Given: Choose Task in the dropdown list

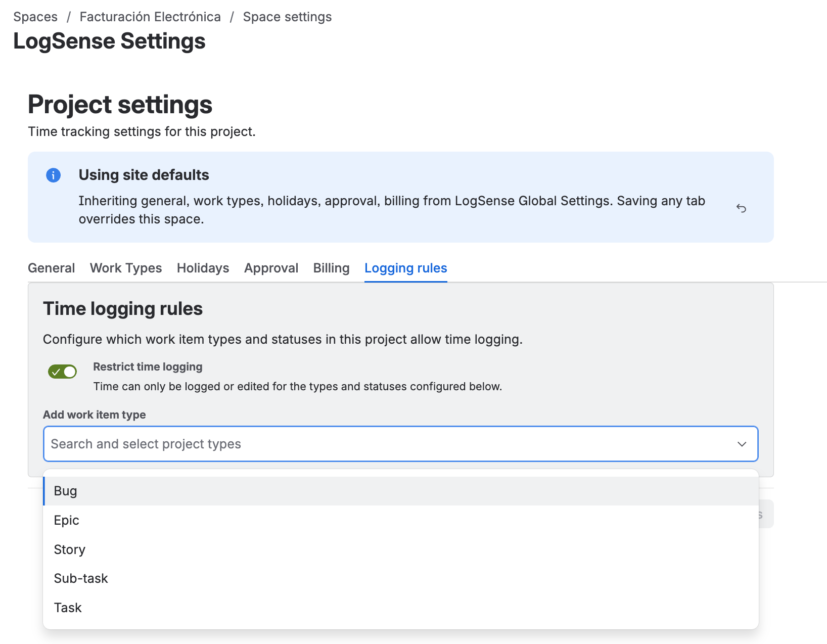Looking at the screenshot, I should coord(401,608).
